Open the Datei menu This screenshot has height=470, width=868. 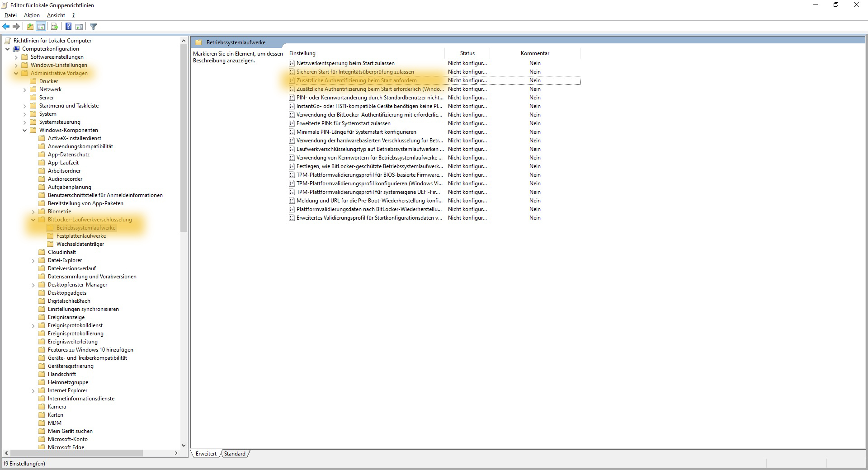click(10, 15)
